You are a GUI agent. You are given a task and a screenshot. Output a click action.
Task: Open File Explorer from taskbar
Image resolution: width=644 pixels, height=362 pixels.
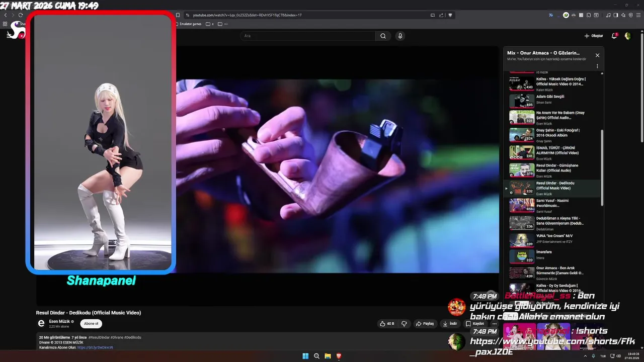(328, 356)
